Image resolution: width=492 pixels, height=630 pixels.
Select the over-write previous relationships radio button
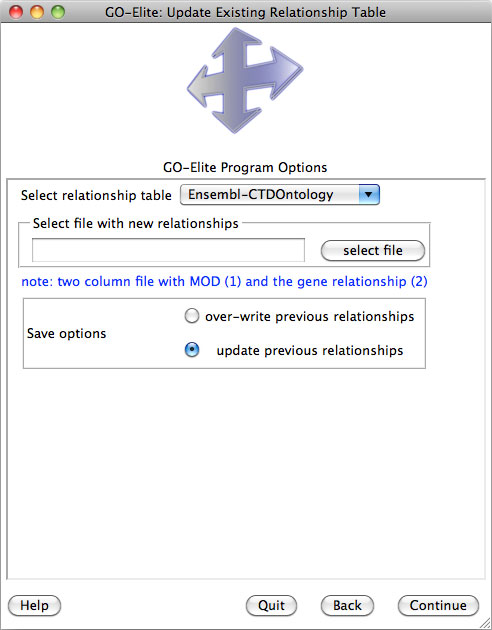click(x=192, y=316)
